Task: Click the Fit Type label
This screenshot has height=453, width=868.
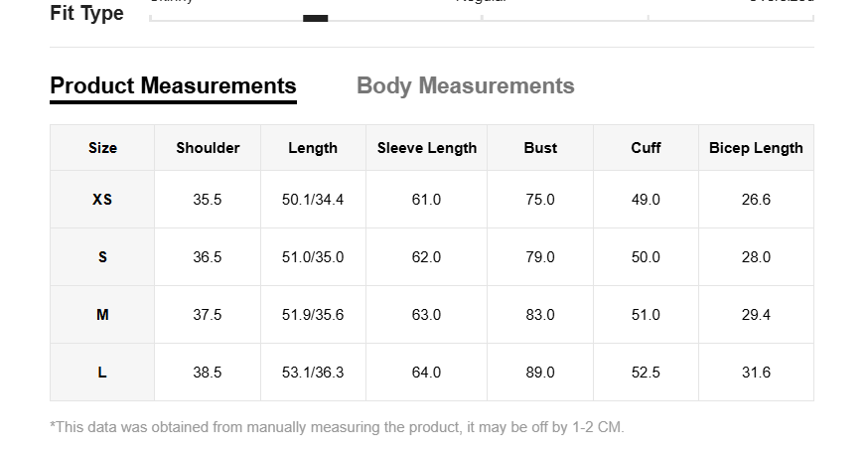Action: coord(87,13)
